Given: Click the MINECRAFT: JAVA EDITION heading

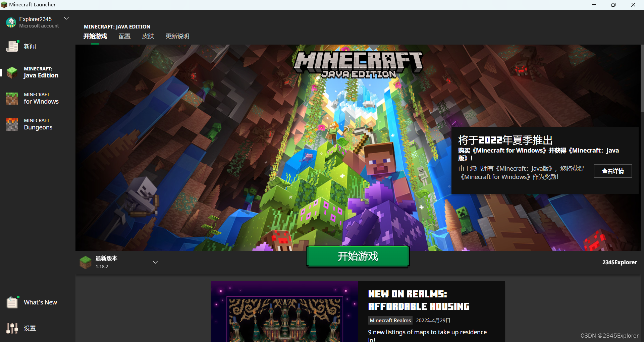Looking at the screenshot, I should click(x=117, y=26).
